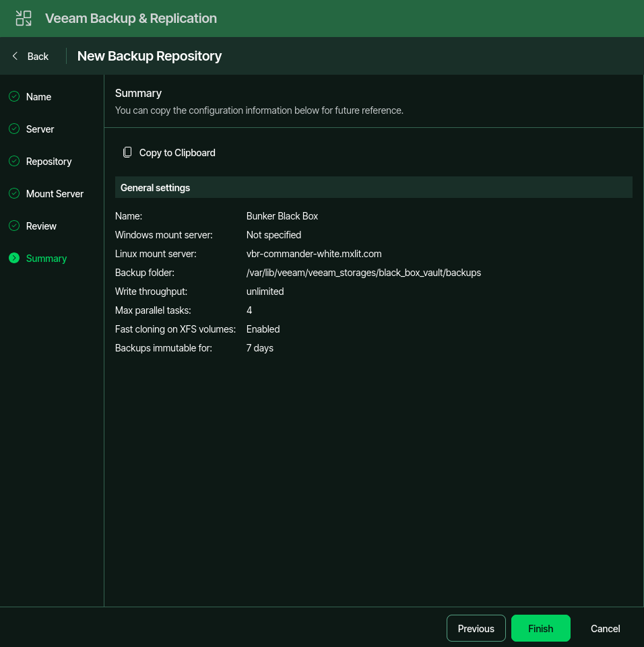Click the configuration info description sentence

(259, 110)
